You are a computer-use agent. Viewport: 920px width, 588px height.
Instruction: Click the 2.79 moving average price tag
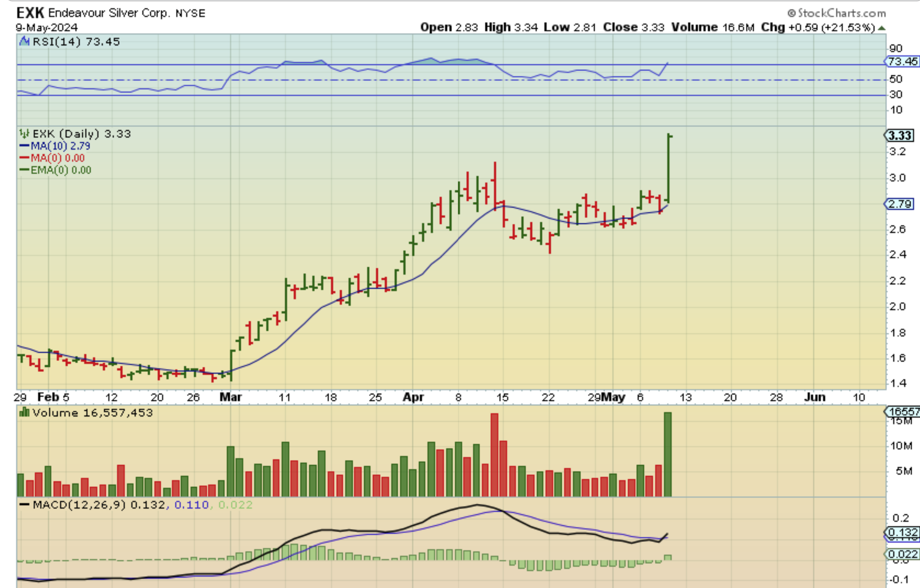coord(899,204)
